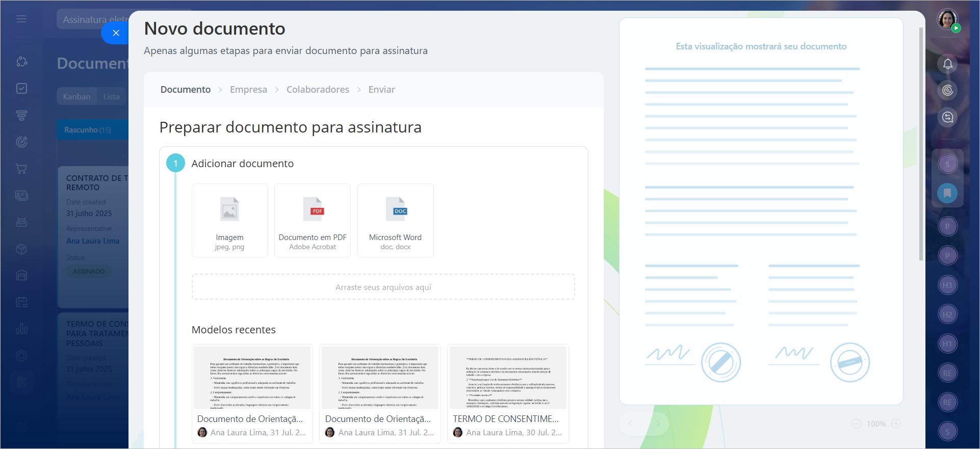The width and height of the screenshot is (980, 449).
Task: Choose Microsoft Word doc upload option
Action: coord(395,220)
